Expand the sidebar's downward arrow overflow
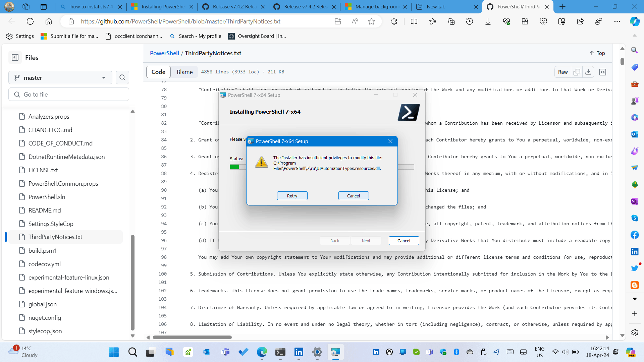Viewport: 644px width, 362px height. [x=634, y=299]
